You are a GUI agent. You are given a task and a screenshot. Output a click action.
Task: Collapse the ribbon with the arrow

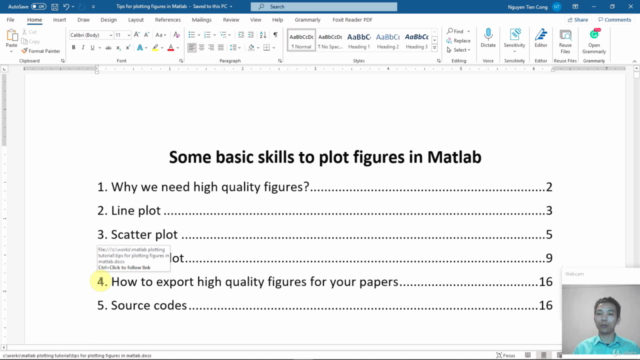tap(634, 61)
